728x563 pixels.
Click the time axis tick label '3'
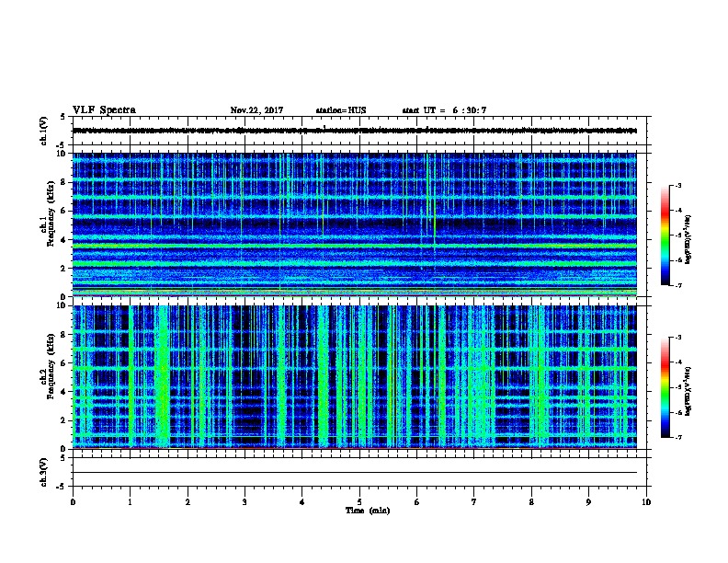[245, 501]
